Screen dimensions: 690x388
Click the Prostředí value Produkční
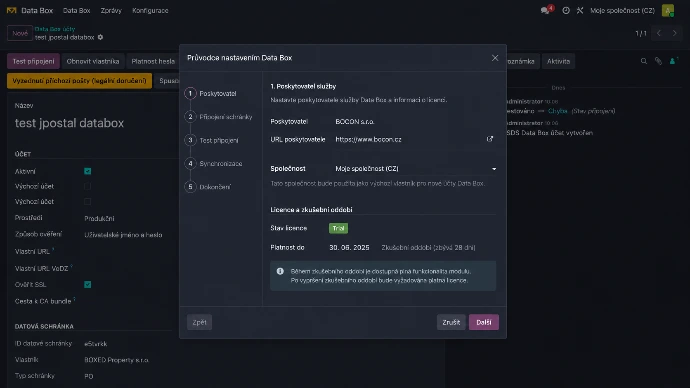click(99, 218)
